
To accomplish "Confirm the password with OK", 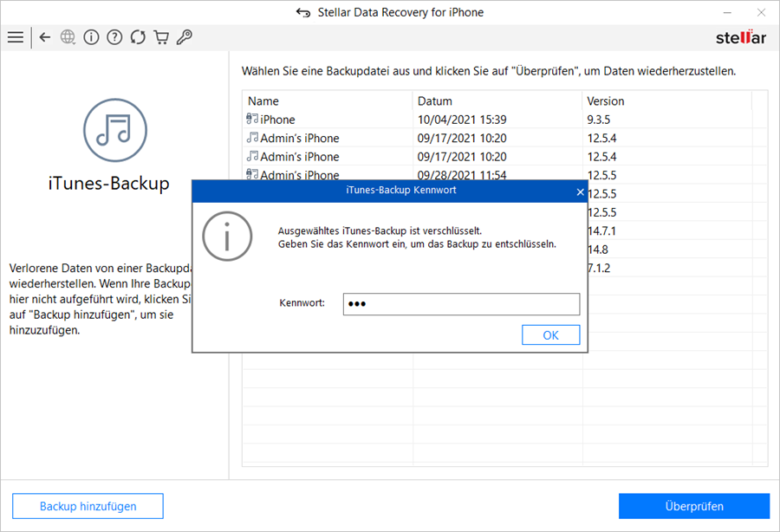I will click(x=550, y=335).
